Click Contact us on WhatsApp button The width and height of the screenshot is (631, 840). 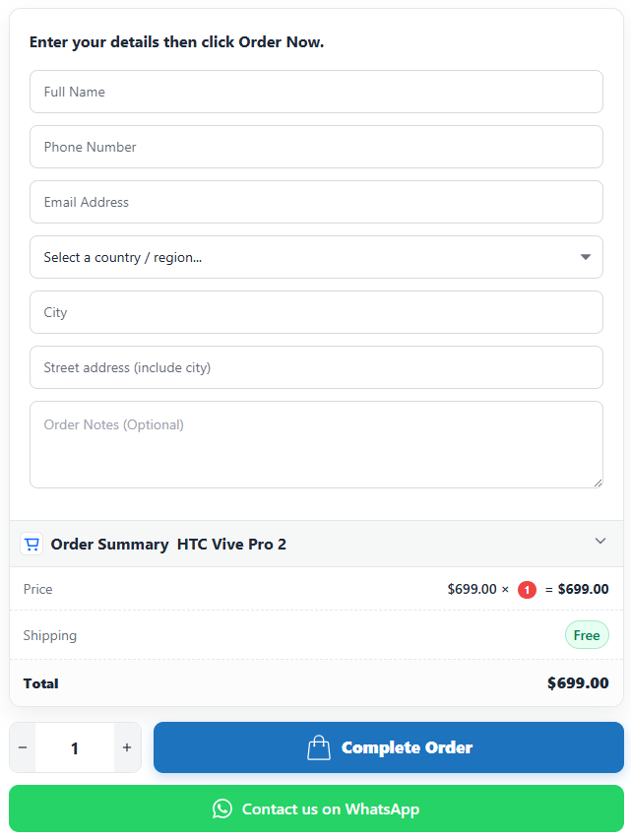pyautogui.click(x=316, y=808)
